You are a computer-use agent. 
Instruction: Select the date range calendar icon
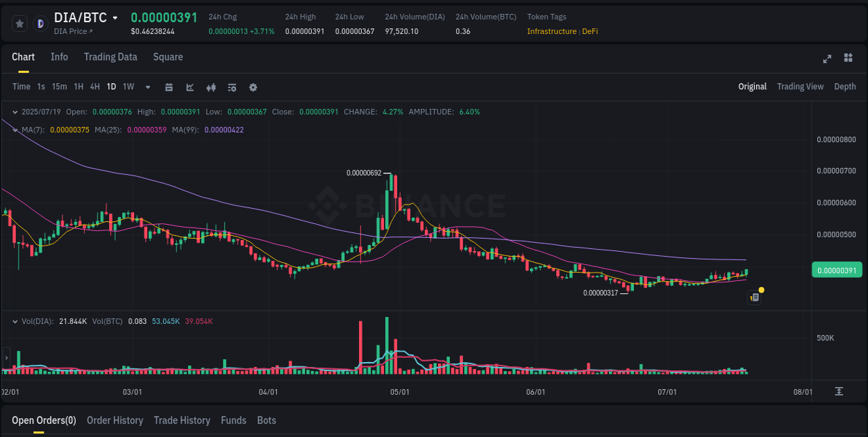point(169,87)
